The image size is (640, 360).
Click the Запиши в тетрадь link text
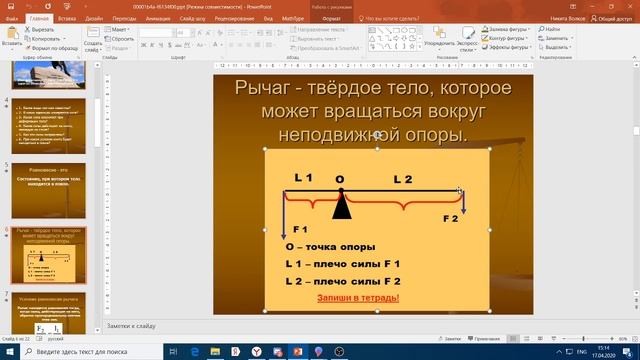[x=358, y=298]
